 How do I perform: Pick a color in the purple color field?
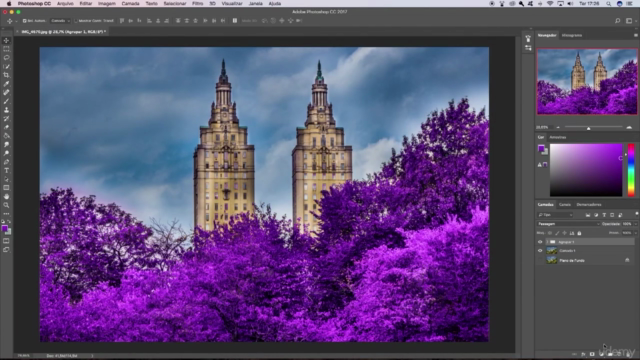[x=586, y=170]
